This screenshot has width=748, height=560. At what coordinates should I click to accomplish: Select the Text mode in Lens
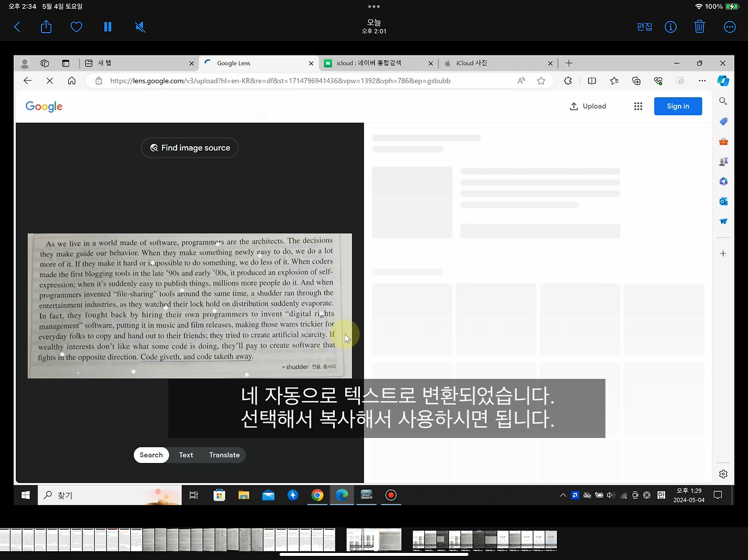[x=186, y=455]
